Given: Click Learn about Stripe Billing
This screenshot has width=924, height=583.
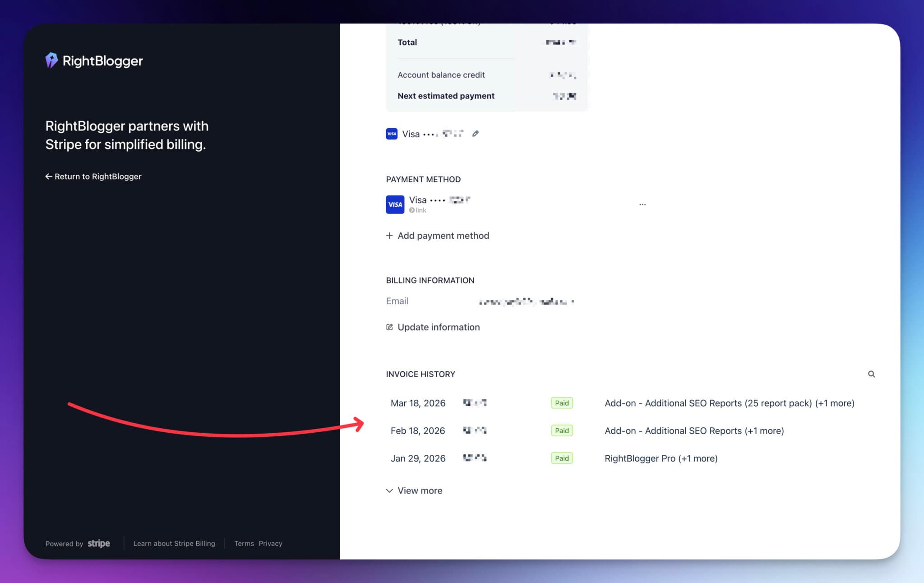Looking at the screenshot, I should 174,543.
